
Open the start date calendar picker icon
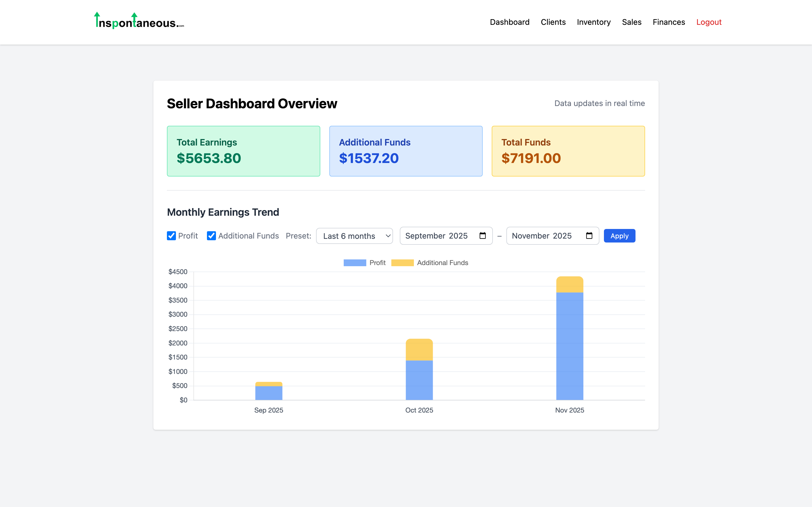pyautogui.click(x=482, y=236)
